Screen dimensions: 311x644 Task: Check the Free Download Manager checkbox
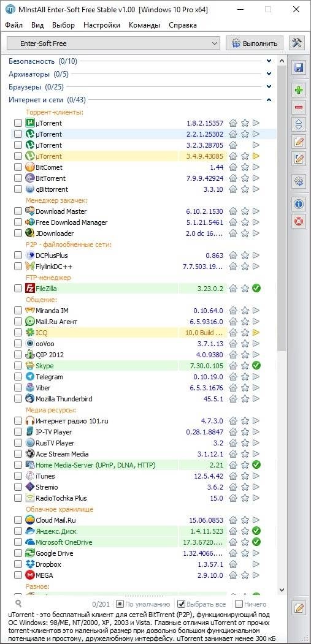(18, 222)
